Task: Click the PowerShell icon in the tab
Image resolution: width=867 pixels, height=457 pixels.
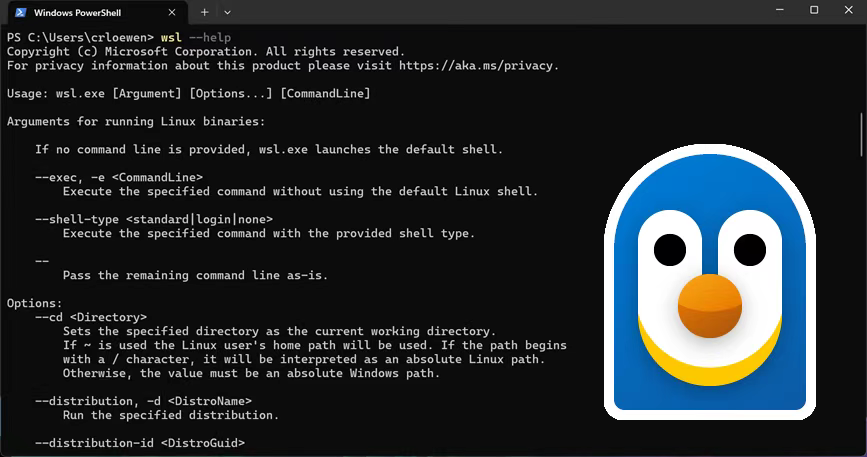Action: [x=20, y=12]
